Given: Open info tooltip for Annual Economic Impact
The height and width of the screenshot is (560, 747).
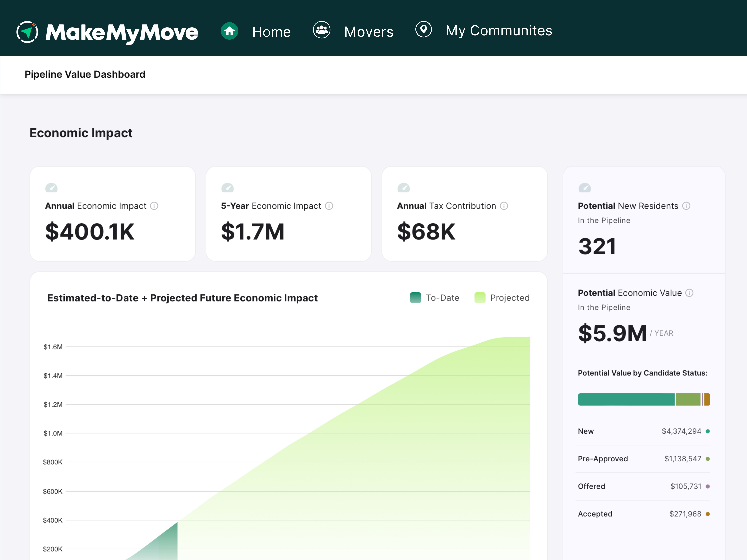Looking at the screenshot, I should pos(154,206).
